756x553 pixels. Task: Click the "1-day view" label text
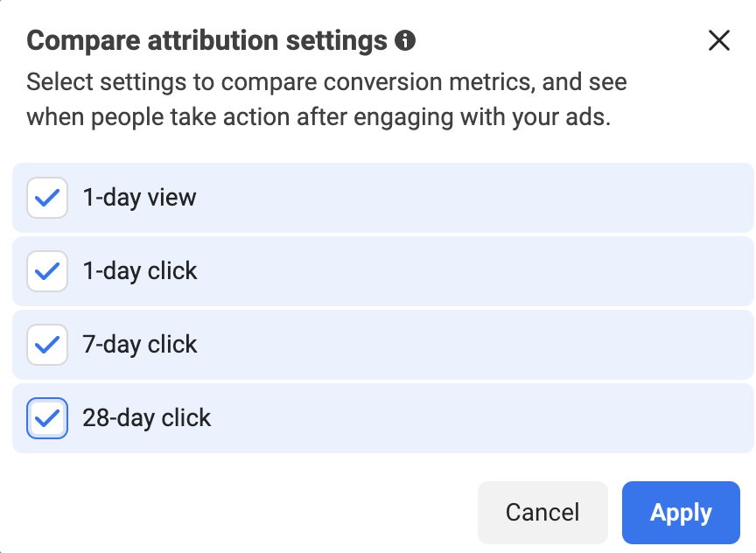[x=139, y=198]
